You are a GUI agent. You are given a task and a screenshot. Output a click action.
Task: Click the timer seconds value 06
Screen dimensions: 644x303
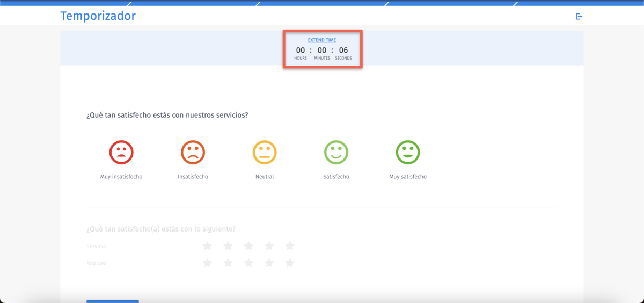(x=343, y=50)
